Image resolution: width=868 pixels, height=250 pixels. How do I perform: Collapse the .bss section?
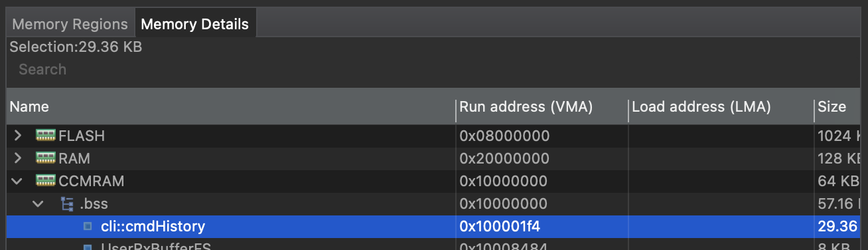[38, 203]
